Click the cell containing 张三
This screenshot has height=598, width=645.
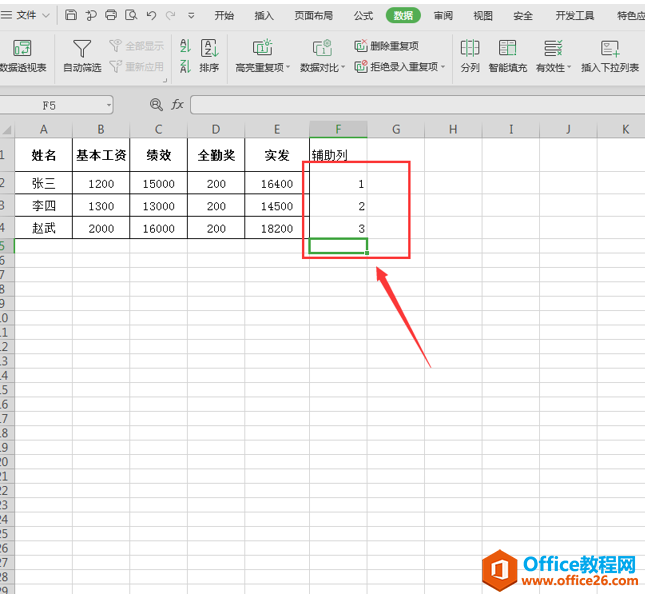(44, 183)
